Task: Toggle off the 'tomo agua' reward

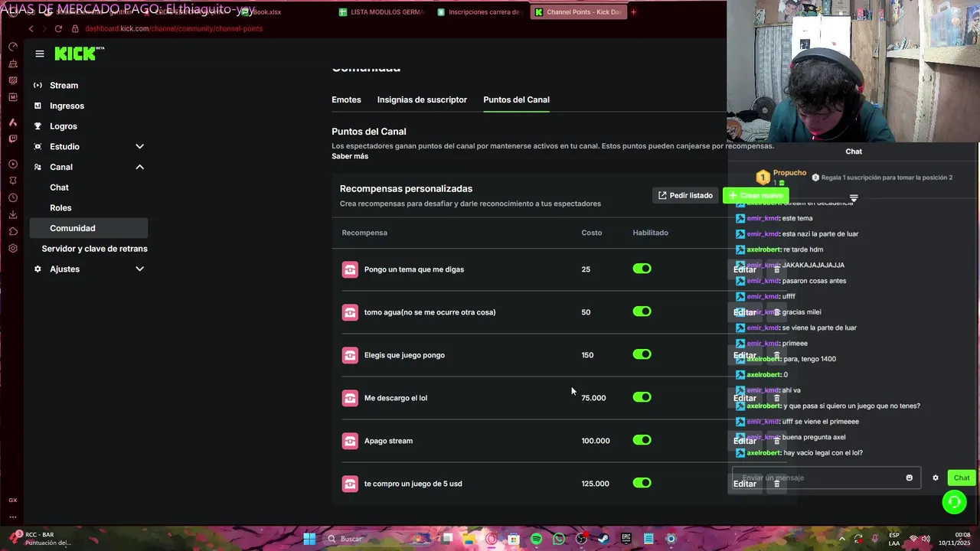Action: 642,311
